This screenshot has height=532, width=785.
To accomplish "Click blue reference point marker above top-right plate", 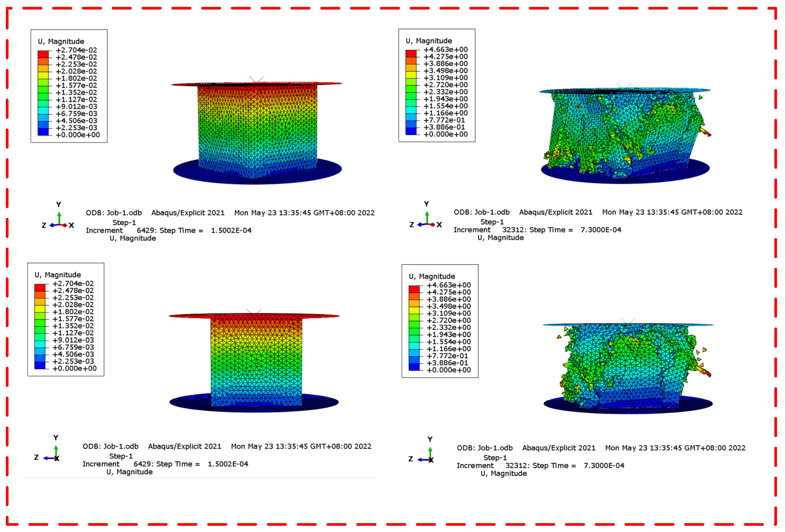I will 624,86.
